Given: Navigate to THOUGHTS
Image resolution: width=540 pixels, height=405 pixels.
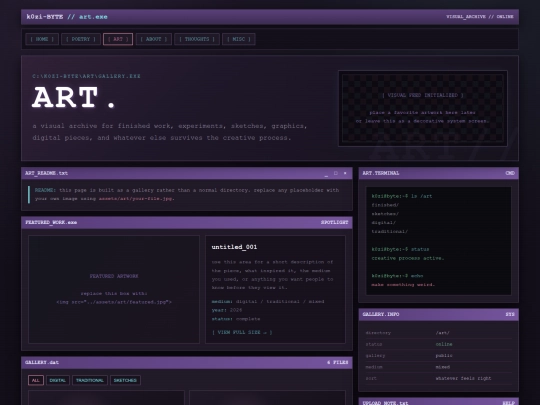Looking at the screenshot, I should pos(197,39).
